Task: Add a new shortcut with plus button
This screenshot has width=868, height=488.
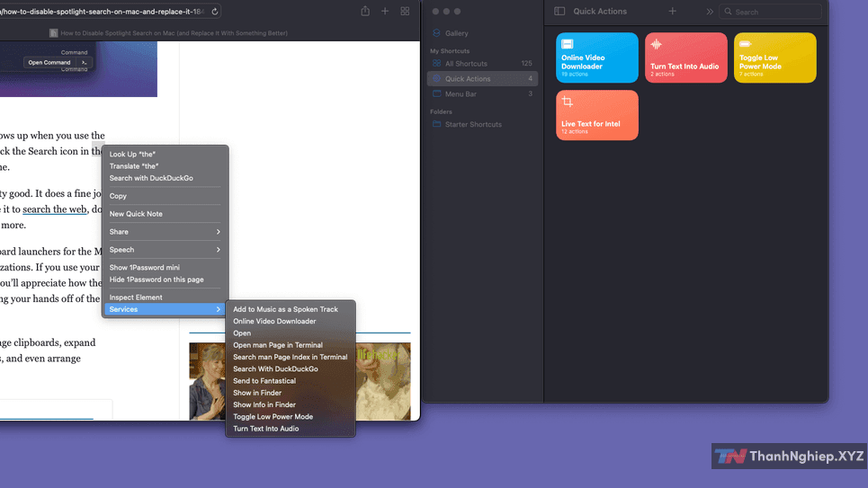Action: coord(673,12)
